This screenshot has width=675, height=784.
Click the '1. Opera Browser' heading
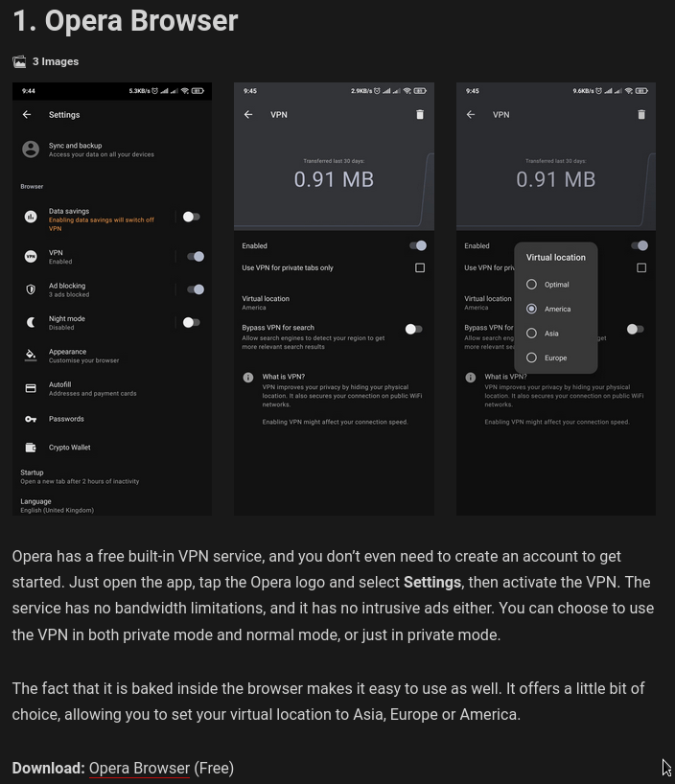(125, 21)
